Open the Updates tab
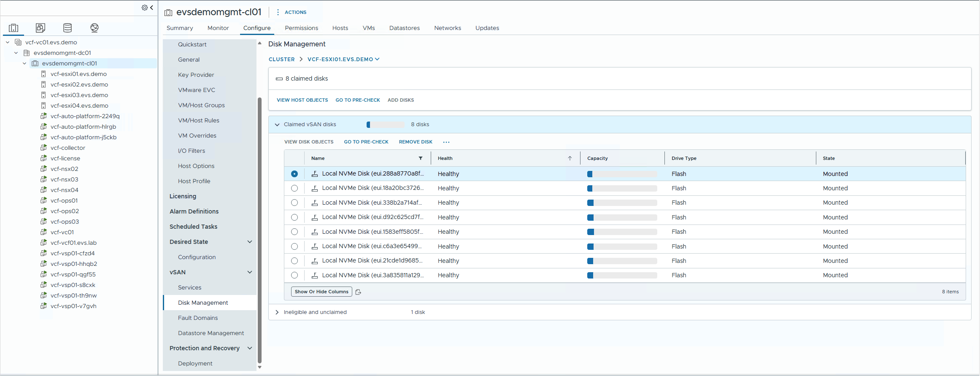The image size is (980, 376). [487, 28]
